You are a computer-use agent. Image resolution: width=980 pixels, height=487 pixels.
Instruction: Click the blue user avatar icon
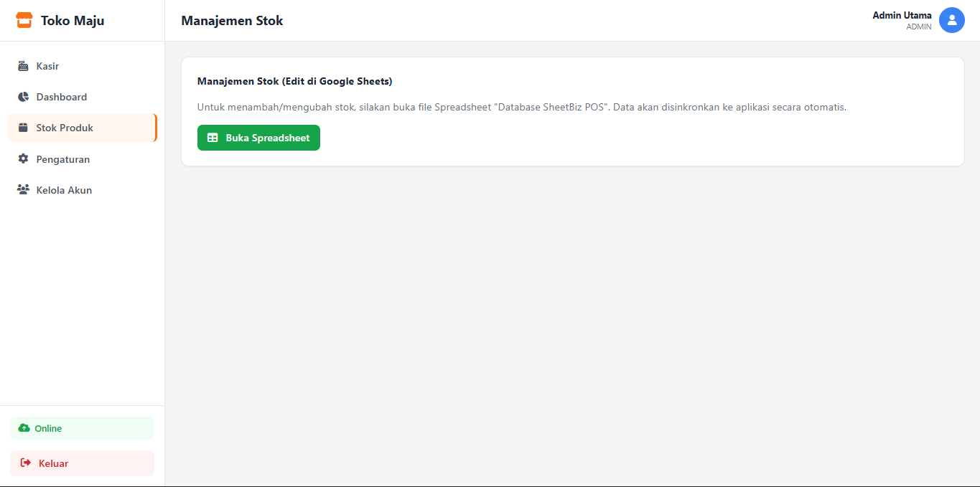click(951, 21)
